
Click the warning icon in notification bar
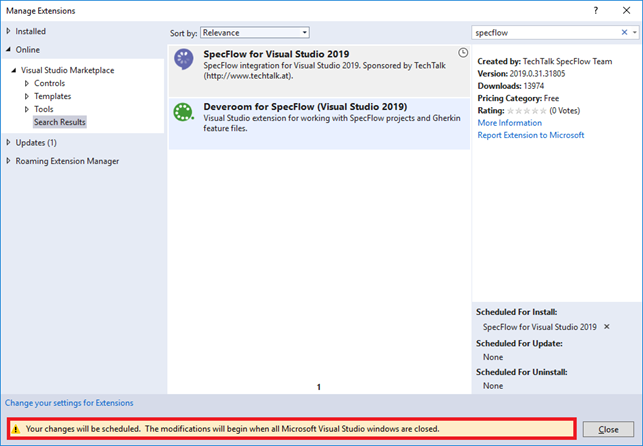16,429
